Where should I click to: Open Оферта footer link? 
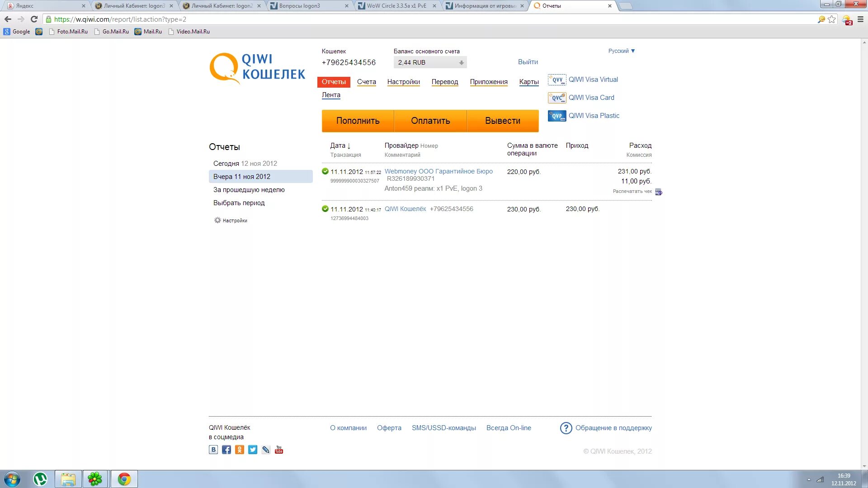pyautogui.click(x=389, y=428)
